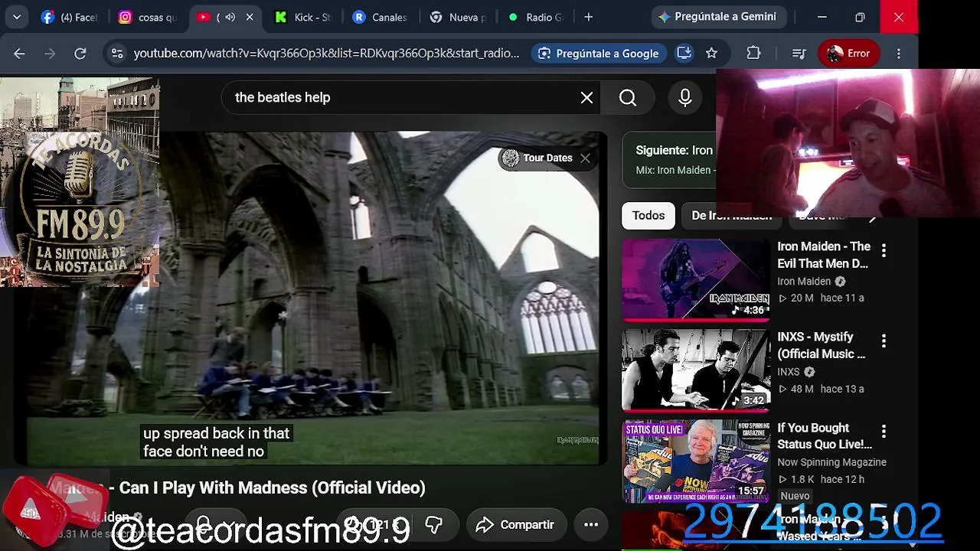Open the Tour Dates card on video
This screenshot has height=551, width=980.
click(x=537, y=158)
